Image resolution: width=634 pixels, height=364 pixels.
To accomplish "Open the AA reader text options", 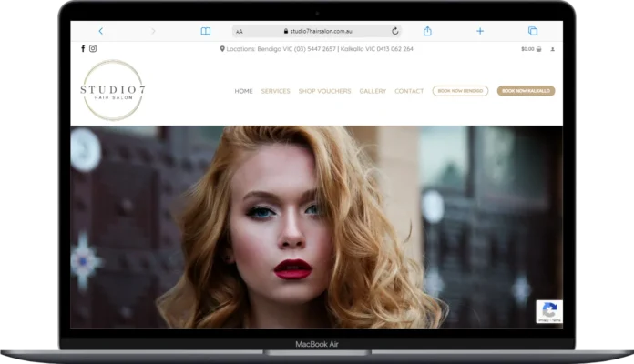I will point(240,31).
